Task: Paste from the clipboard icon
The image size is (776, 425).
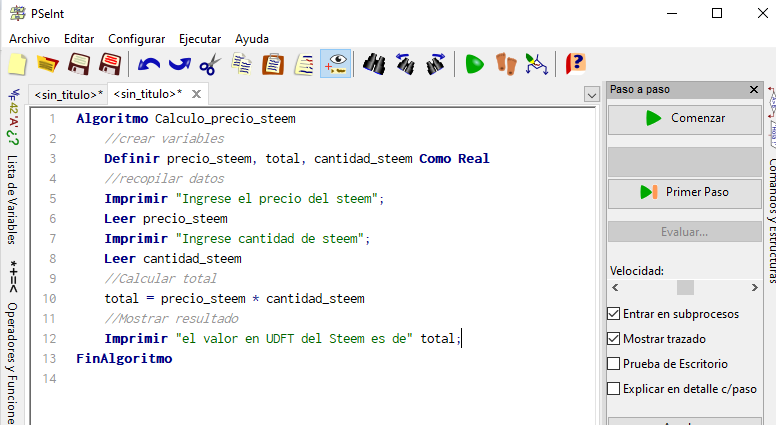Action: (273, 64)
